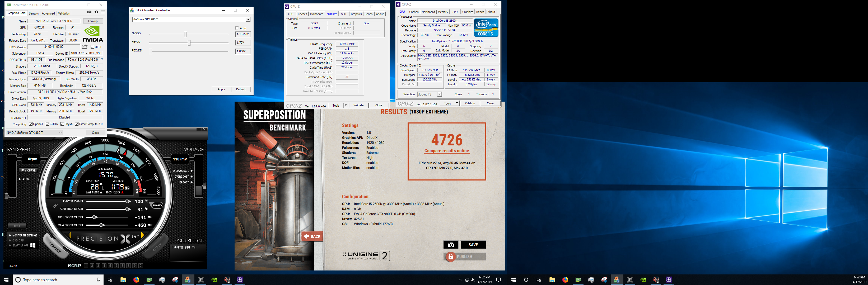868x285 pixels.
Task: Switch to the Advanced tab in GPU-Z
Action: point(48,13)
